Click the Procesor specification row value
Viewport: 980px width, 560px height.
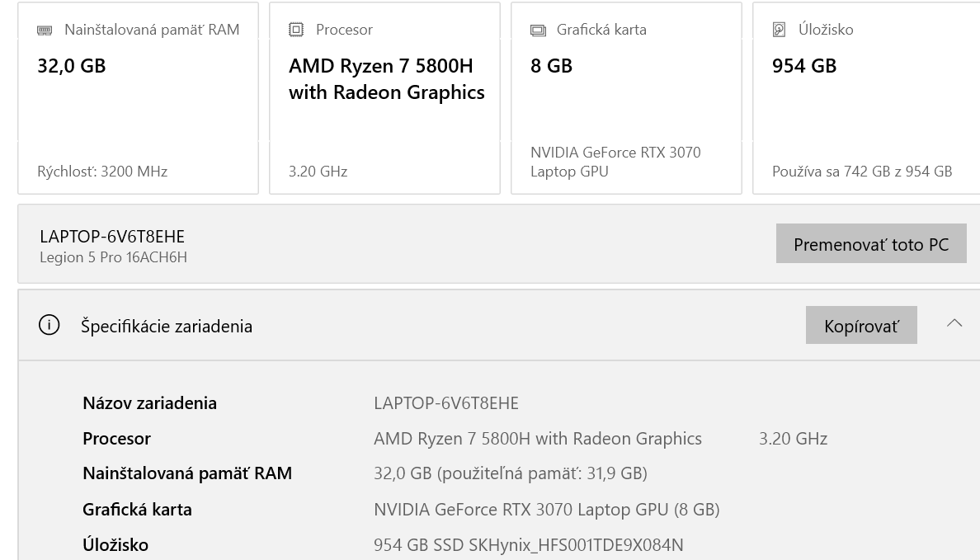pos(538,439)
